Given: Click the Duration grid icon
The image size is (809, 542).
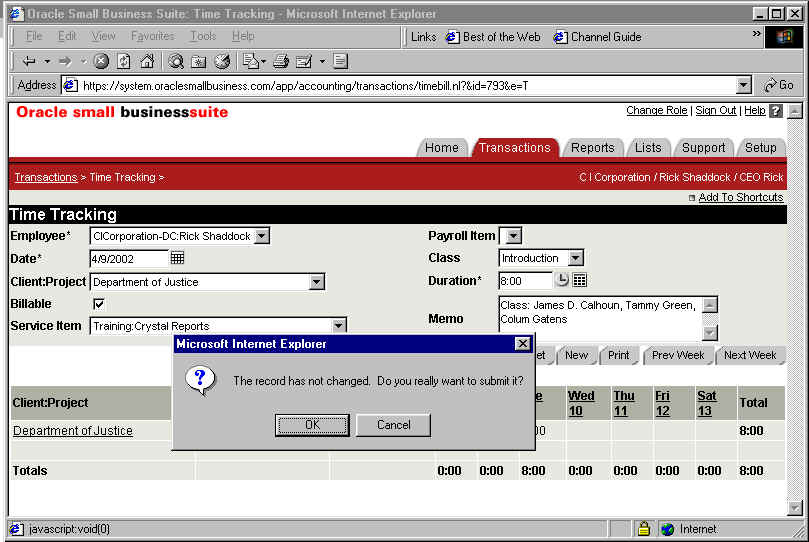Looking at the screenshot, I should click(x=580, y=280).
